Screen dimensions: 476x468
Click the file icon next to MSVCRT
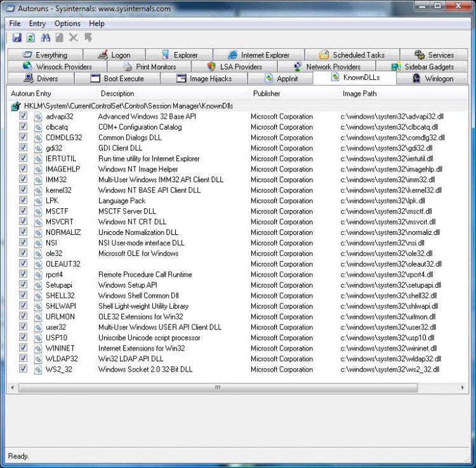pyautogui.click(x=38, y=222)
